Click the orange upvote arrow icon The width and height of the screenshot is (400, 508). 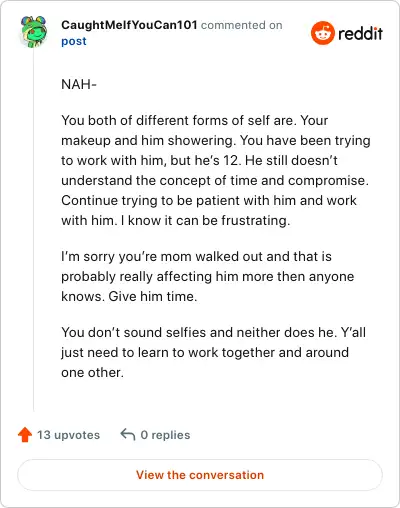click(x=25, y=435)
